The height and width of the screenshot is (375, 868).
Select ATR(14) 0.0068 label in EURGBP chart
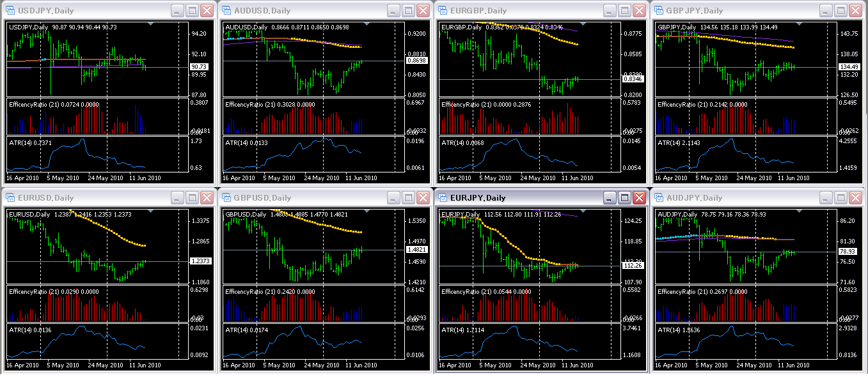[x=464, y=142]
